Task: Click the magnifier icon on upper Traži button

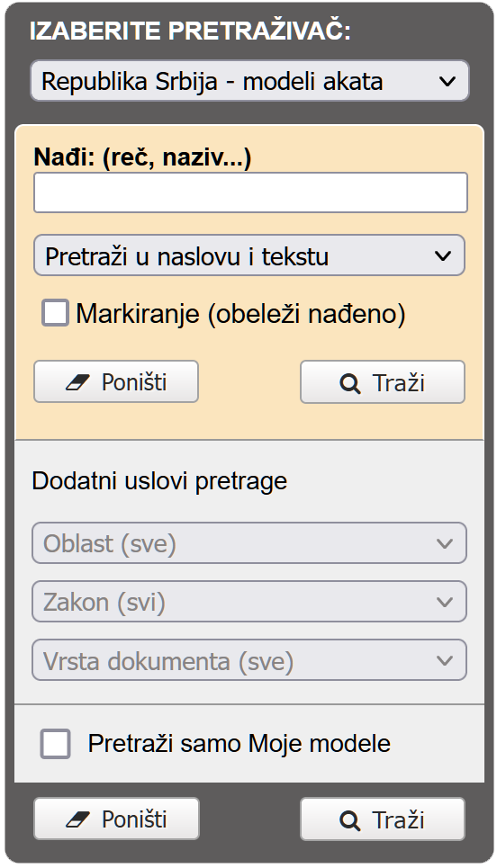Action: [349, 383]
